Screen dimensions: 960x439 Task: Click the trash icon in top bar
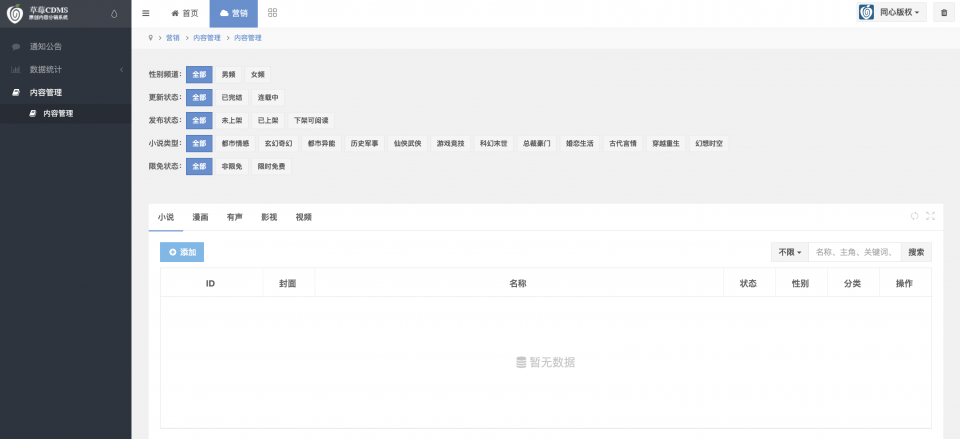click(944, 13)
